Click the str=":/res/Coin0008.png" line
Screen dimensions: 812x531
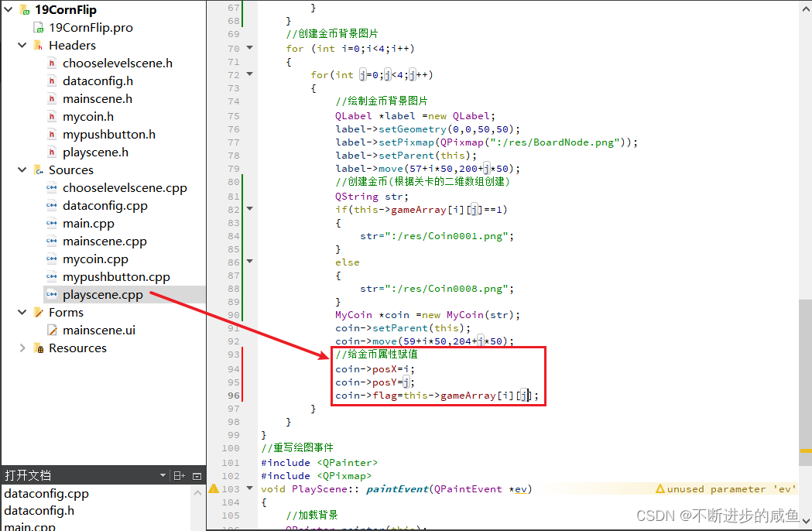[437, 288]
